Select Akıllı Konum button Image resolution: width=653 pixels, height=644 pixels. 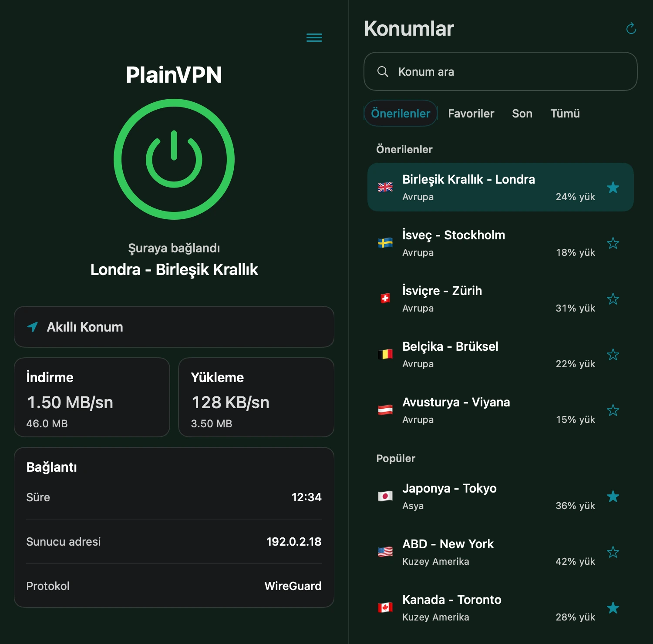[x=174, y=327]
